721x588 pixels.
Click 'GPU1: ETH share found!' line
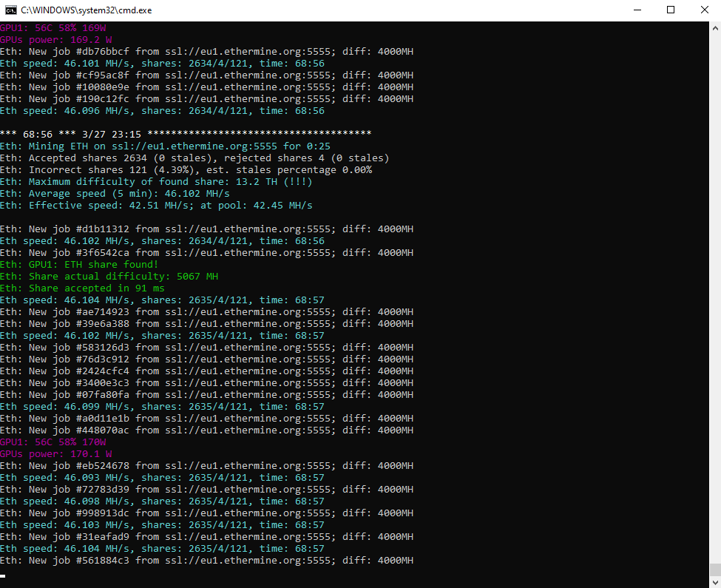(79, 265)
